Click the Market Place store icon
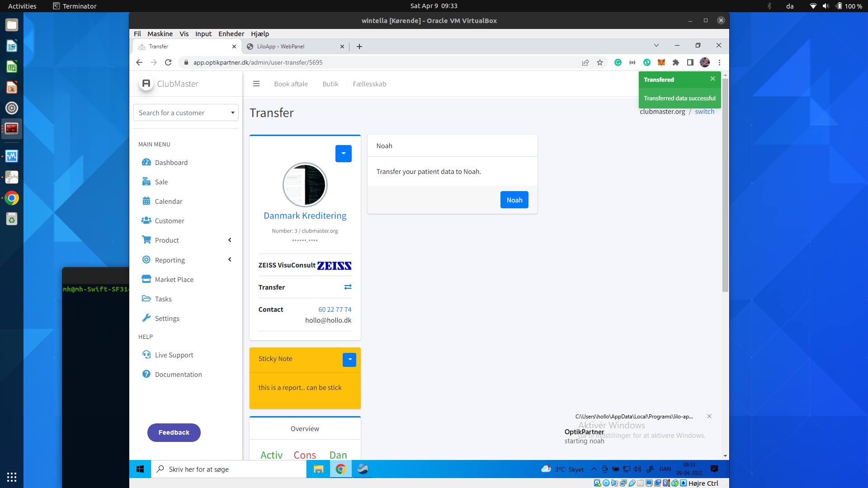Viewport: 868px width, 488px height. (146, 279)
